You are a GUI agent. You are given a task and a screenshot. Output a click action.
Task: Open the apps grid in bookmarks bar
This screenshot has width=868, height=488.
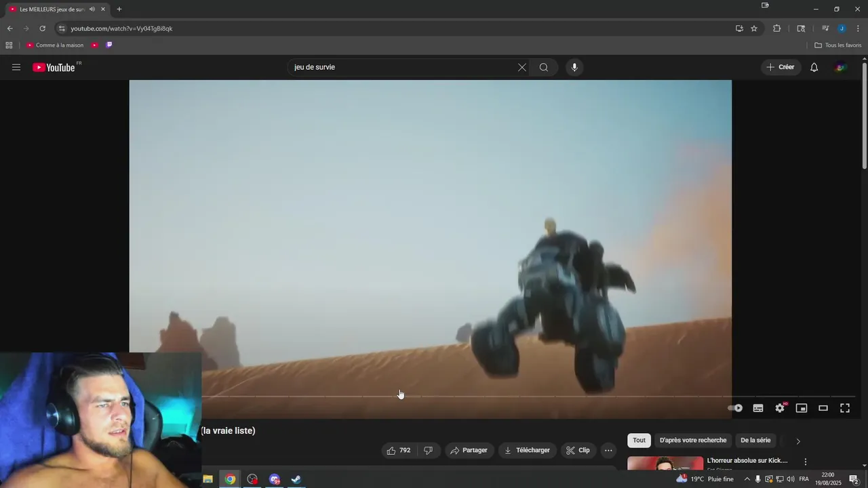pyautogui.click(x=9, y=45)
